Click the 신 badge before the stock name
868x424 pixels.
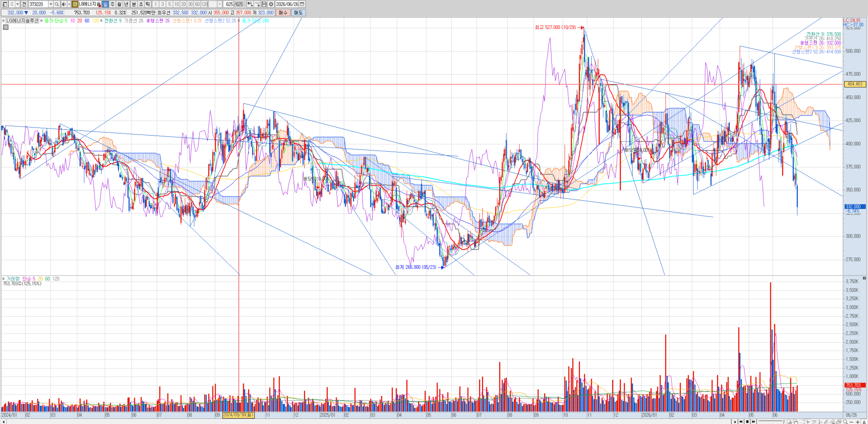pyautogui.click(x=75, y=4)
